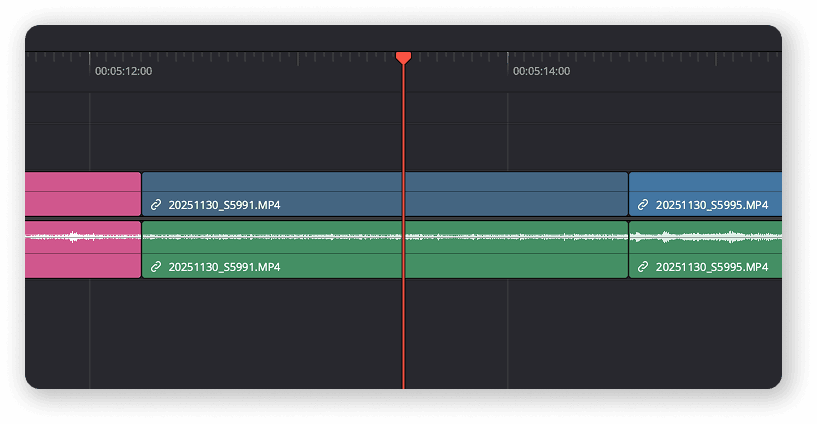The height and width of the screenshot is (424, 817).
Task: Select the blue video clip 20251130_S5991.MP4
Action: coord(385,194)
